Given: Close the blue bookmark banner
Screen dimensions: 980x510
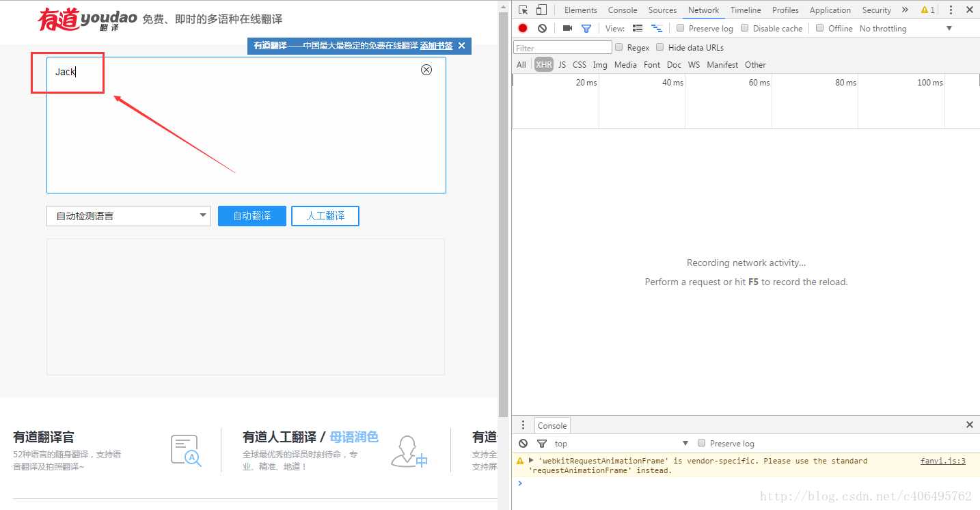Looking at the screenshot, I should [x=461, y=46].
